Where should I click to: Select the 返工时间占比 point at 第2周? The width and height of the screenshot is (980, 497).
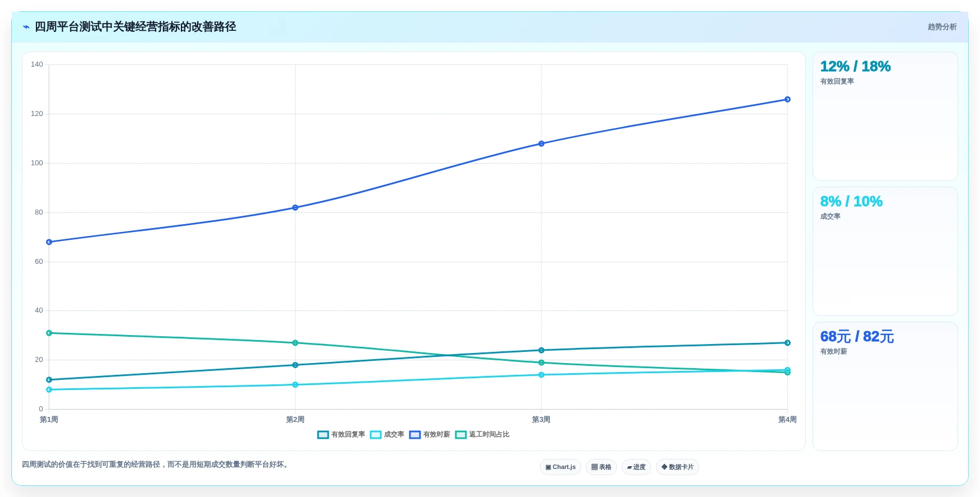point(295,343)
